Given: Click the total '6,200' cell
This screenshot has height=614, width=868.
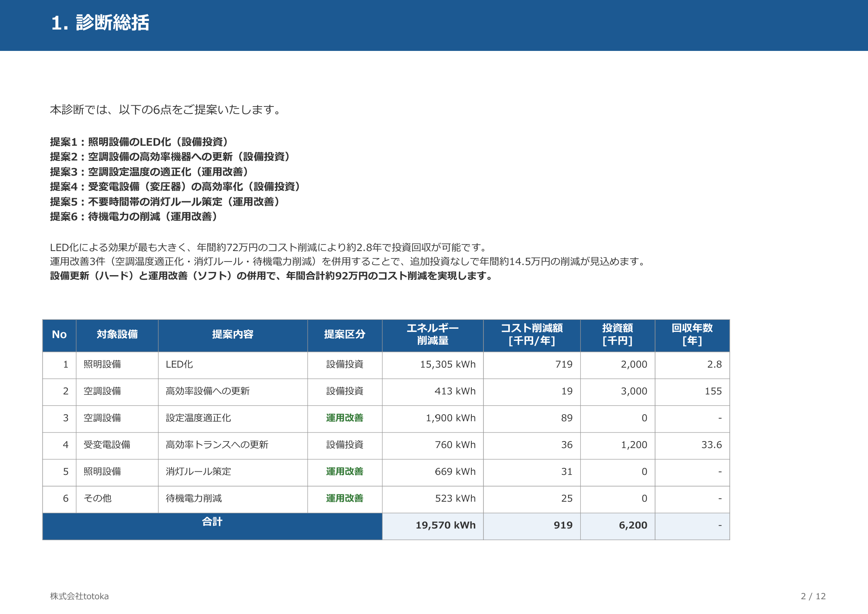Looking at the screenshot, I should point(618,526).
